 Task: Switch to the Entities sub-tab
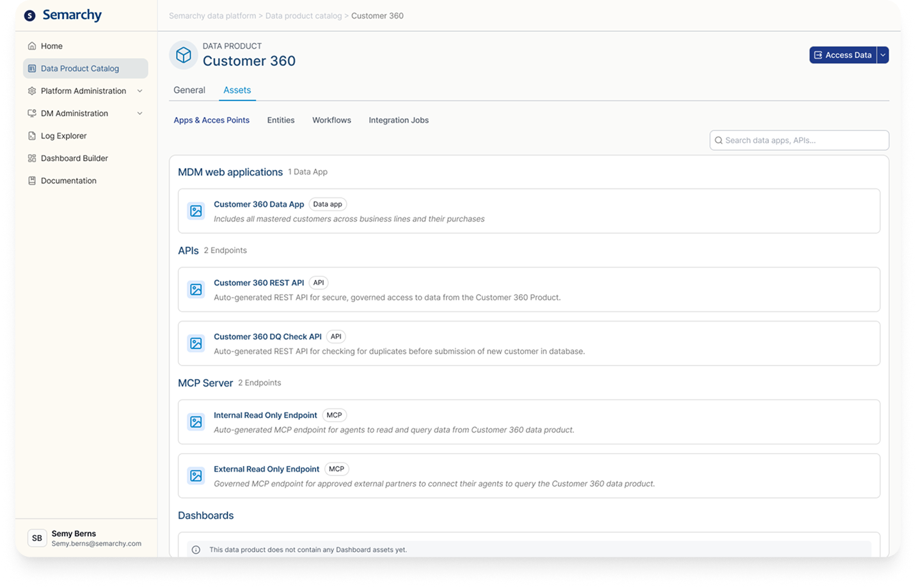click(x=281, y=120)
